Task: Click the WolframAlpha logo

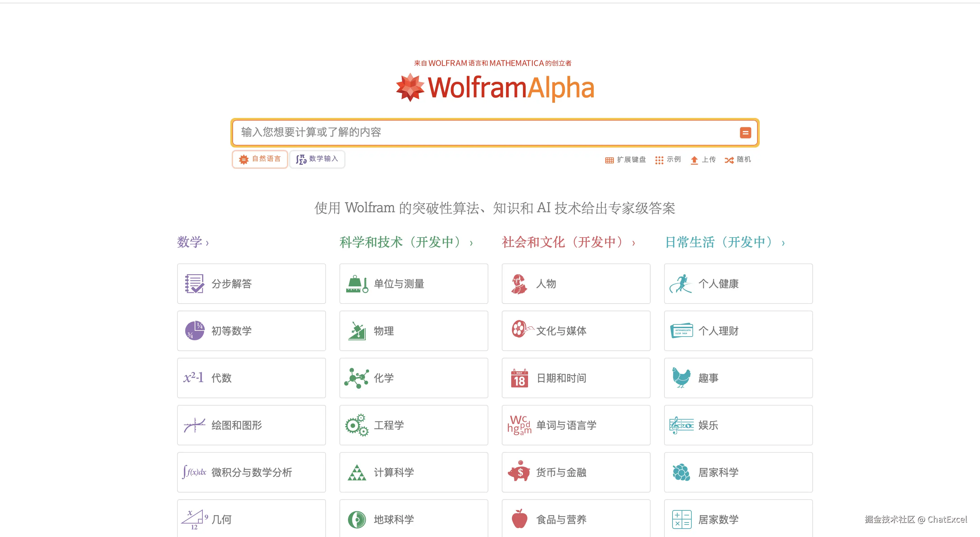Action: point(495,88)
